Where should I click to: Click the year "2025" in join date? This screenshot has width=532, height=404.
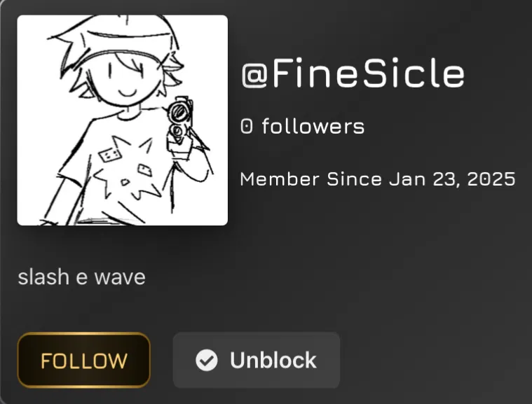(491, 179)
